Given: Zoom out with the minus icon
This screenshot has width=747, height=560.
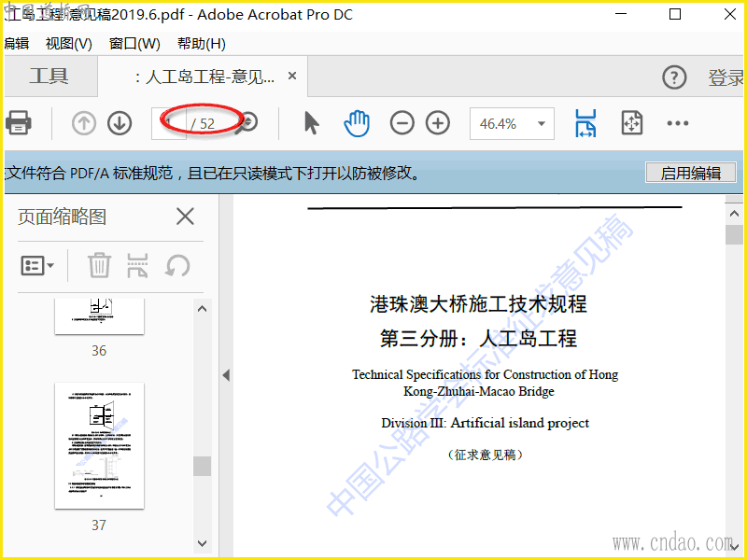Looking at the screenshot, I should click(402, 123).
